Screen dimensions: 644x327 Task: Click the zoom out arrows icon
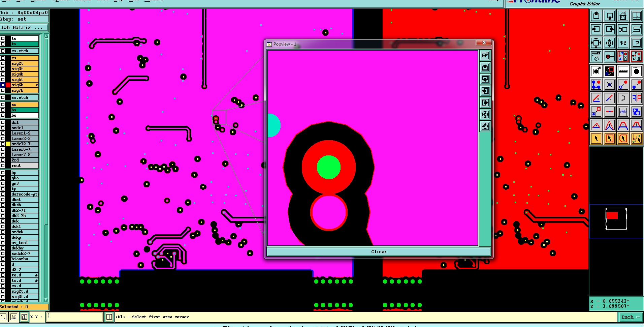610,43
